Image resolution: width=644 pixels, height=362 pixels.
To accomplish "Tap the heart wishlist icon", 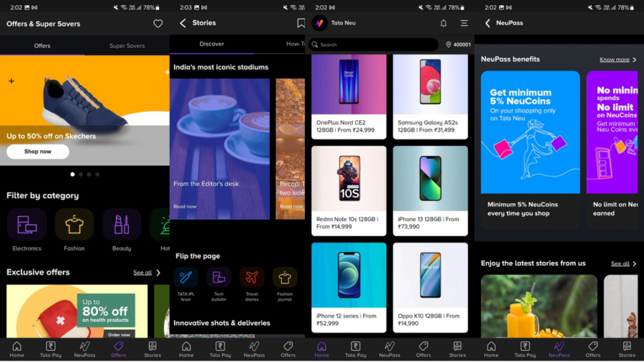I will click(158, 24).
